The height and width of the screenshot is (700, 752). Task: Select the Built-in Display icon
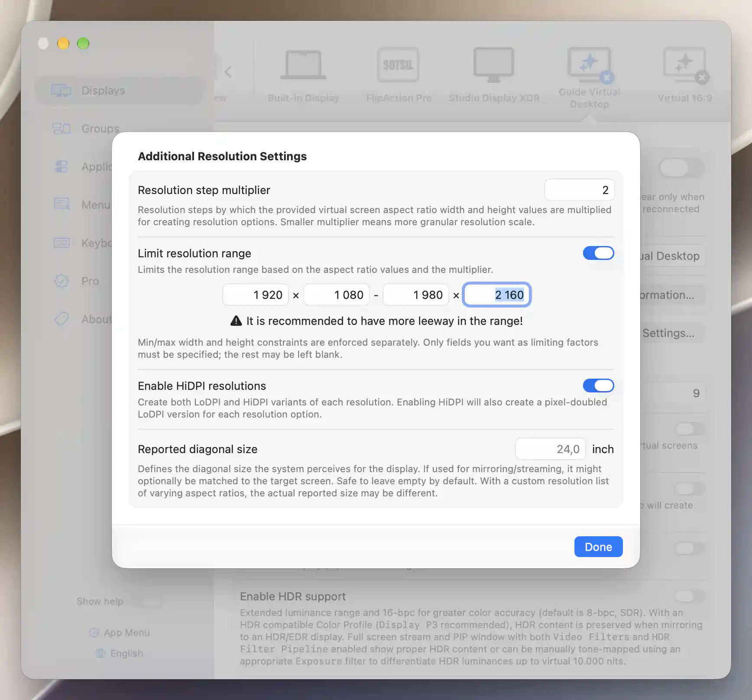pyautogui.click(x=303, y=65)
